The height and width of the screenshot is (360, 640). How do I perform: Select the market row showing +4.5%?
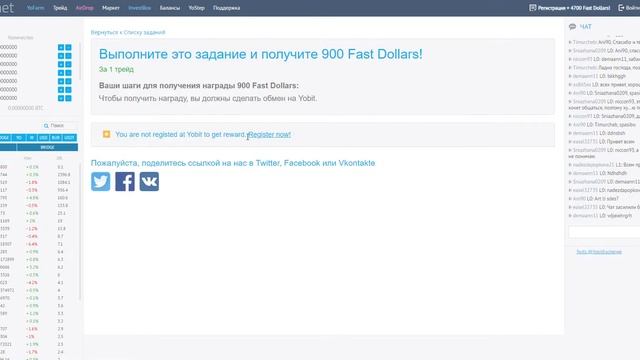click(x=39, y=198)
